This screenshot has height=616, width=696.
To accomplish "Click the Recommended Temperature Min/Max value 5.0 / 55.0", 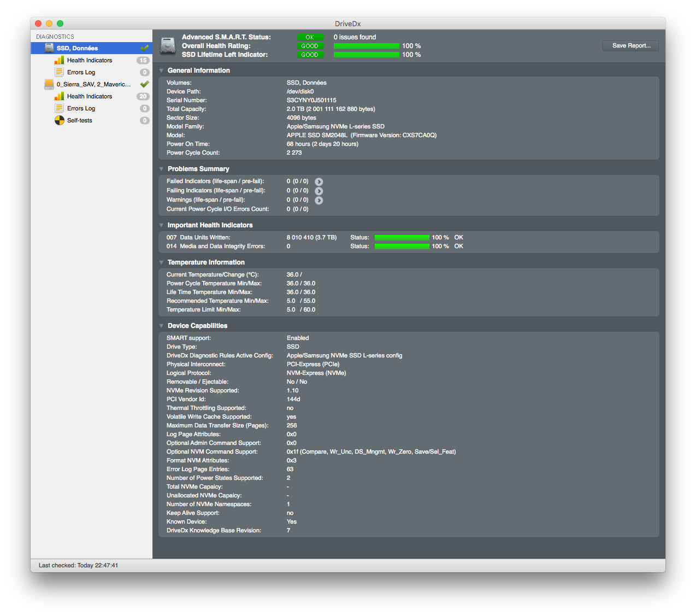I will tap(301, 301).
